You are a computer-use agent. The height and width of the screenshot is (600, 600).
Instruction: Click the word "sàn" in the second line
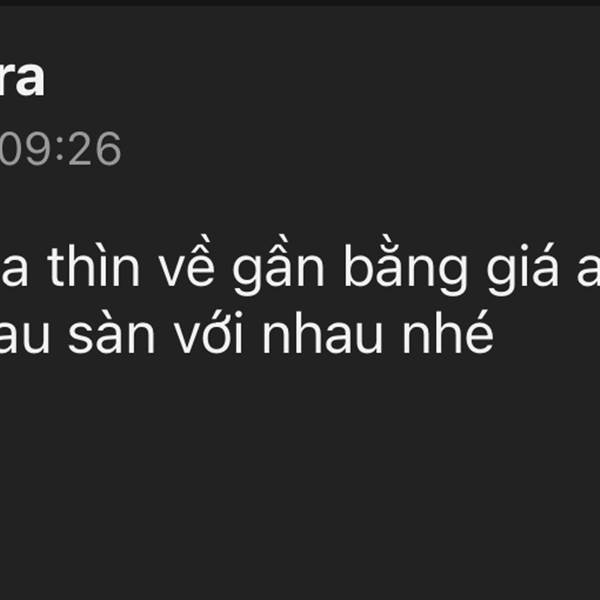point(111,334)
